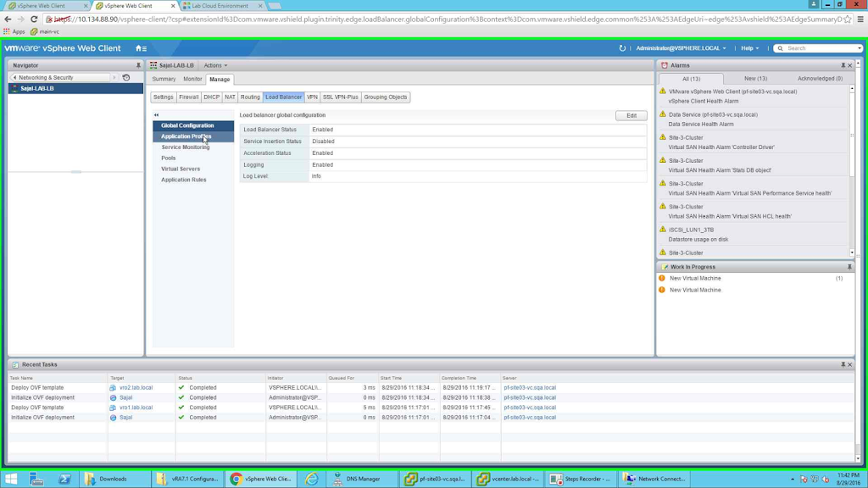This screenshot has width=868, height=488.
Task: Select Application Profiles in side menu
Action: click(193, 136)
